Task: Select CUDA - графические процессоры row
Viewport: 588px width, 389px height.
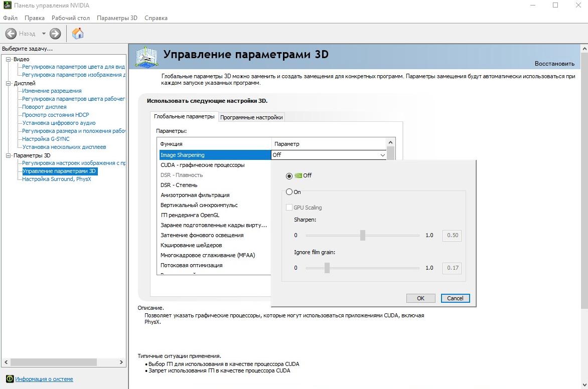Action: click(215, 165)
